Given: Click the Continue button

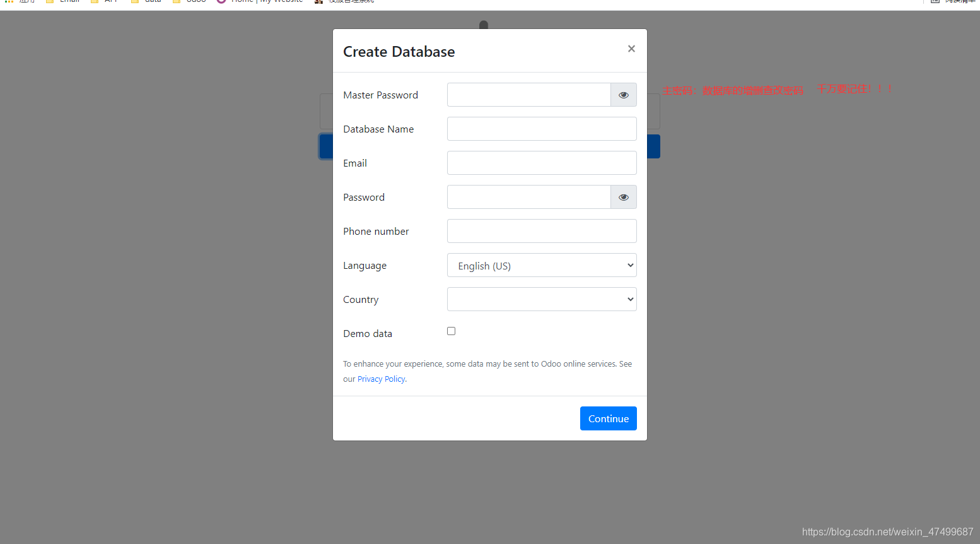Looking at the screenshot, I should tap(609, 418).
